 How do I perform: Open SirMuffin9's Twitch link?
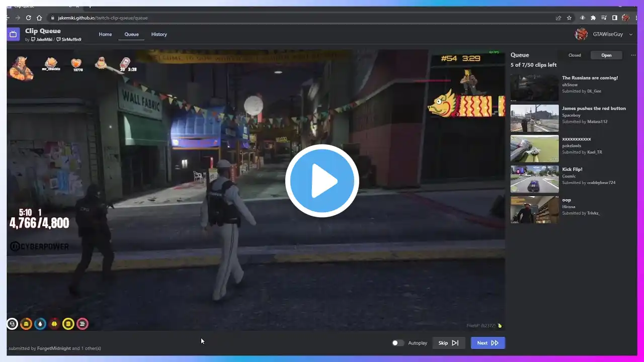69,39
